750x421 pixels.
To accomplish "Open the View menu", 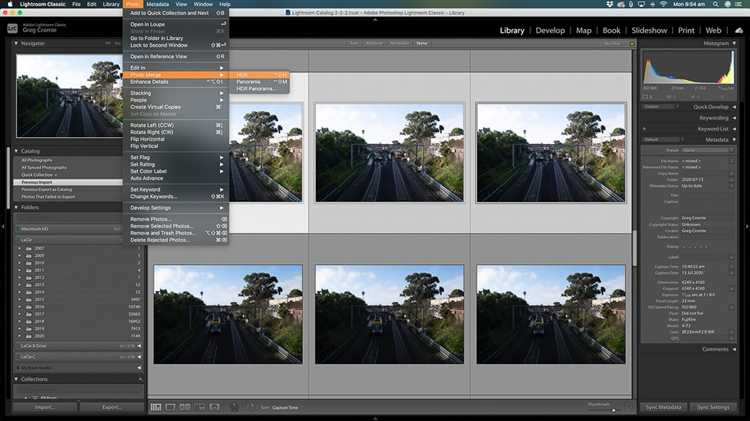I will click(x=181, y=4).
